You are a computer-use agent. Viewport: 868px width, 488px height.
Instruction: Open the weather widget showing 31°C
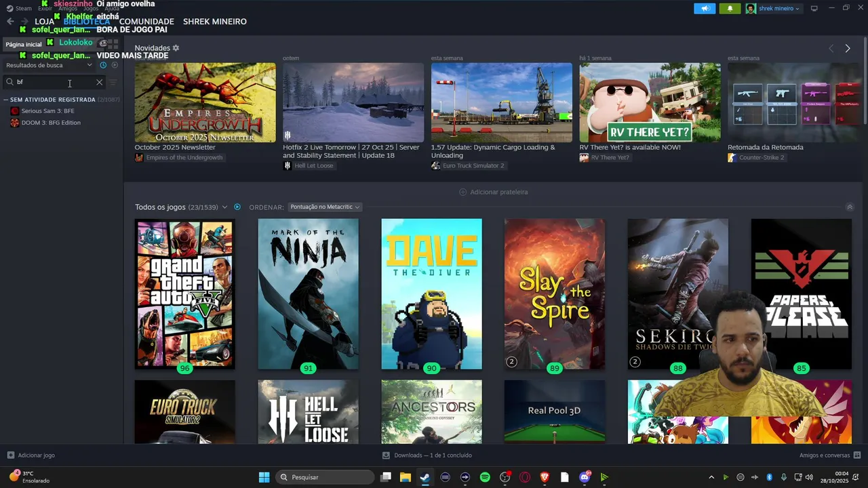click(30, 477)
